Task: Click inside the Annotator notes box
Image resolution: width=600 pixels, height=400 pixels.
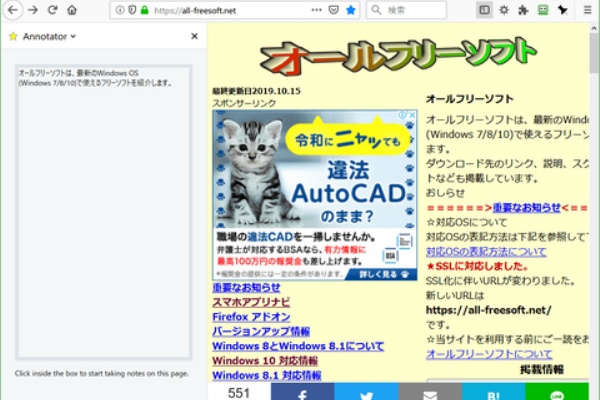Action: pos(103,212)
